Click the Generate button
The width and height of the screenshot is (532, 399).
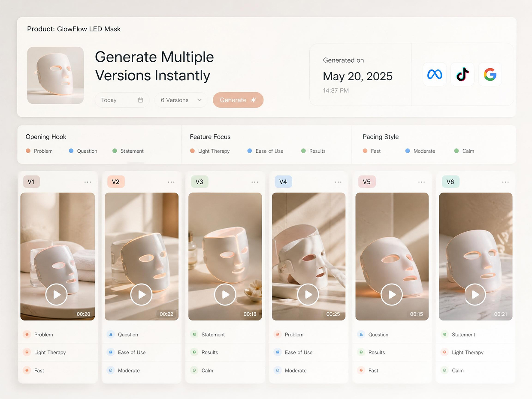(238, 100)
